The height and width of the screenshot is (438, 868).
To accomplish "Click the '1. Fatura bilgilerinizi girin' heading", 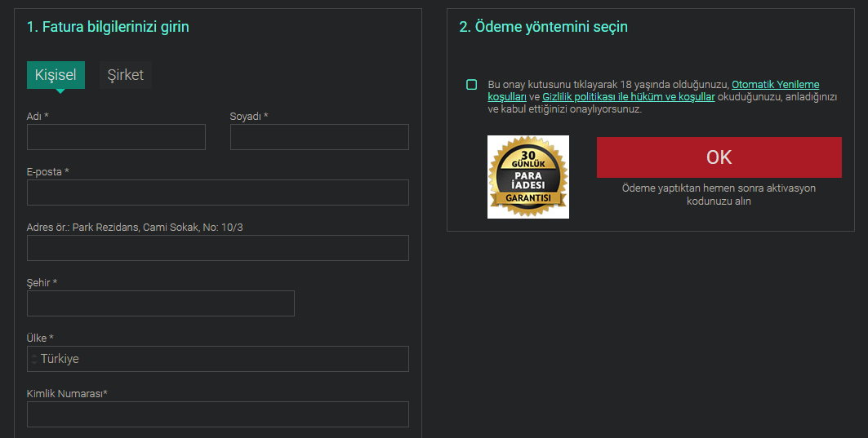I will click(108, 27).
